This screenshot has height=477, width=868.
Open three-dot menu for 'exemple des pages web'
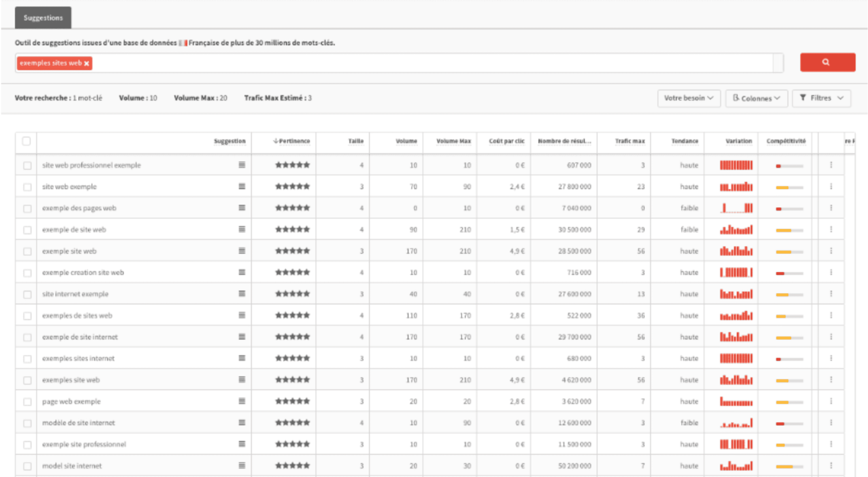pos(831,207)
